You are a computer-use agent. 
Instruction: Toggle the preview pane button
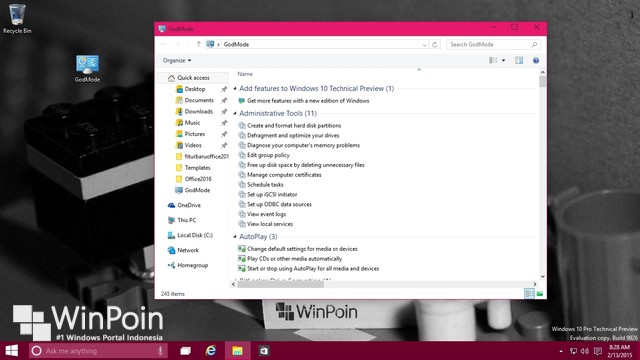(x=519, y=60)
